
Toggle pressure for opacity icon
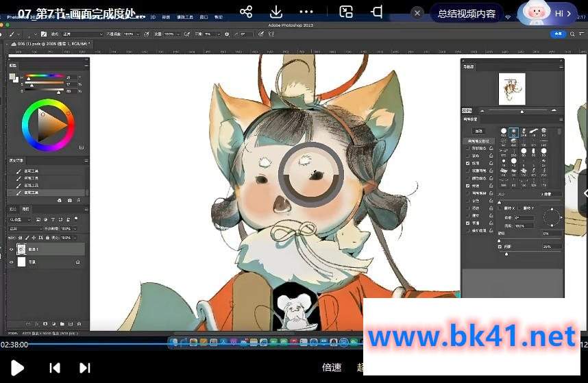(x=147, y=34)
